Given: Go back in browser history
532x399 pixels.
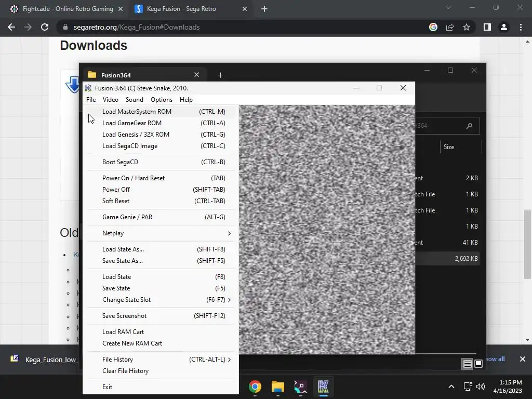Looking at the screenshot, I should pos(11,27).
